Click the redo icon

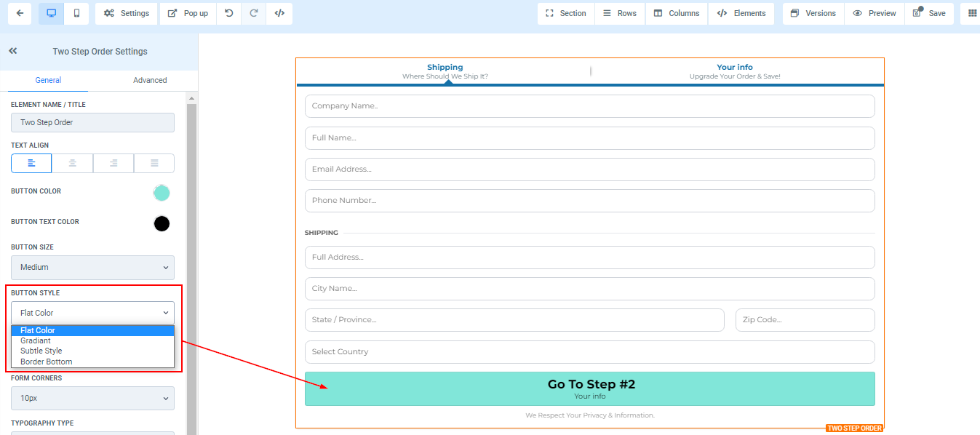pos(254,13)
